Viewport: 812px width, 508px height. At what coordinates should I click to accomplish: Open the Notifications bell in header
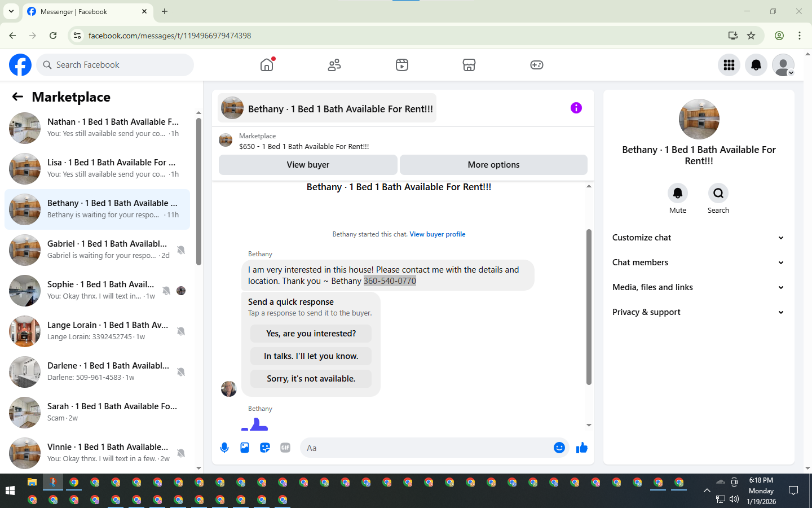[x=756, y=65]
